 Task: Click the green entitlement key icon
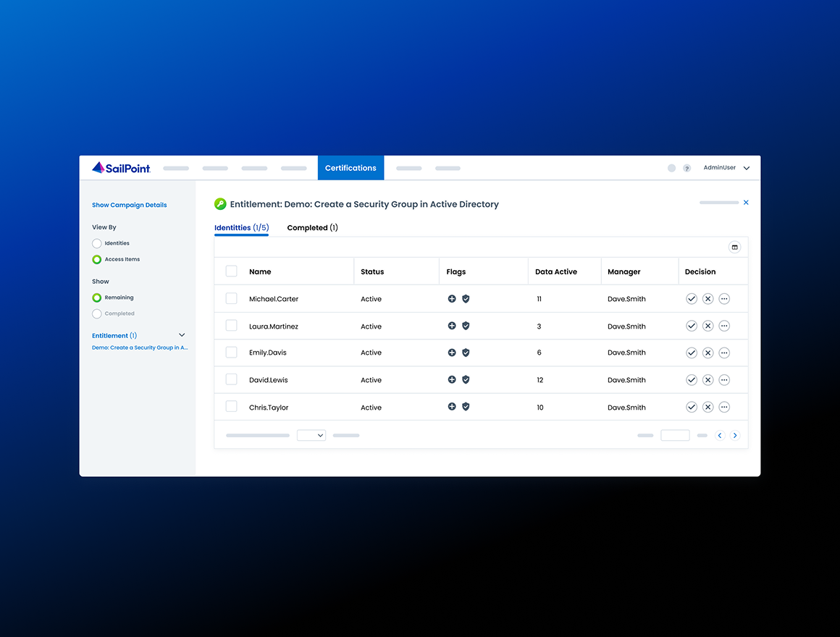tap(220, 204)
